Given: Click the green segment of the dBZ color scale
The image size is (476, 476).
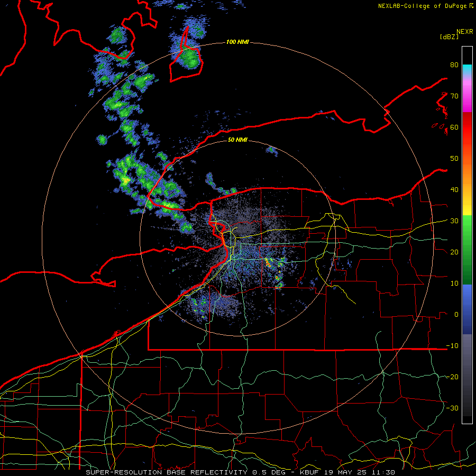Looking at the screenshot, I should pos(467,250).
